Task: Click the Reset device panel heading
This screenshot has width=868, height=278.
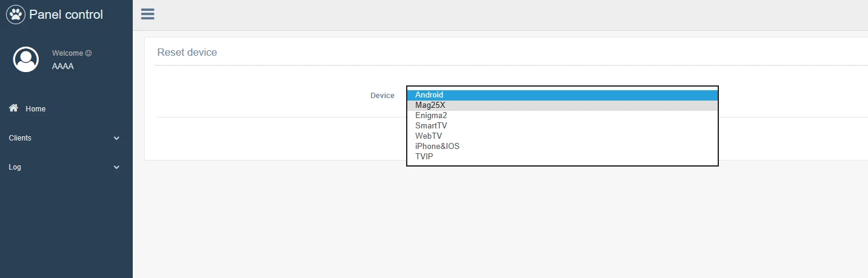Action: pyautogui.click(x=187, y=53)
